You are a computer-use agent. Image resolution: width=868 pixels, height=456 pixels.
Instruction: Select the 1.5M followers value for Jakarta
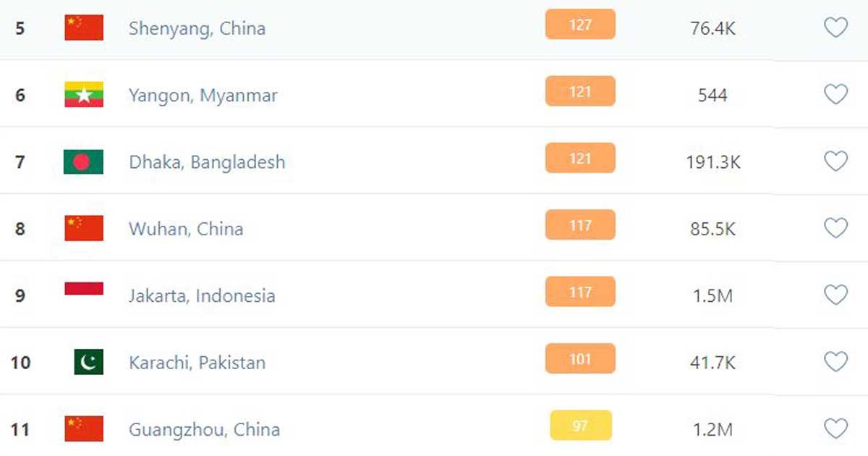tap(712, 295)
